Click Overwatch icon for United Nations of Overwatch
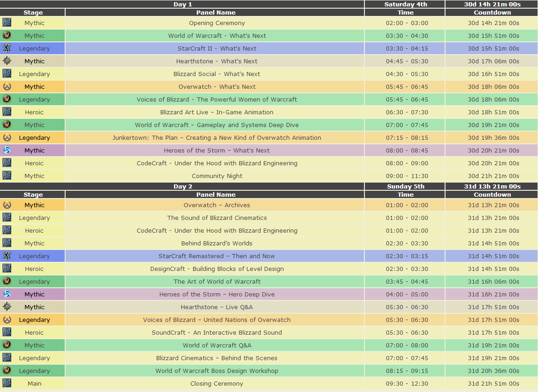Screen dimensions: 538x392 [7, 319]
